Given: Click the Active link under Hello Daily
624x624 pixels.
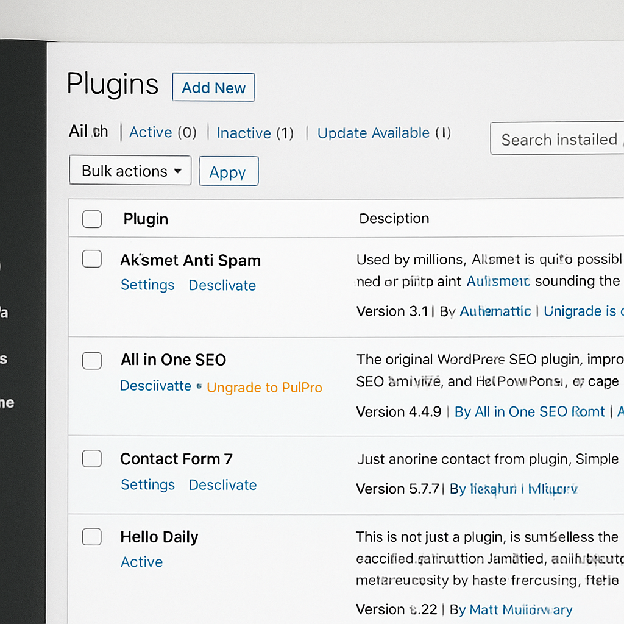Looking at the screenshot, I should click(x=142, y=562).
